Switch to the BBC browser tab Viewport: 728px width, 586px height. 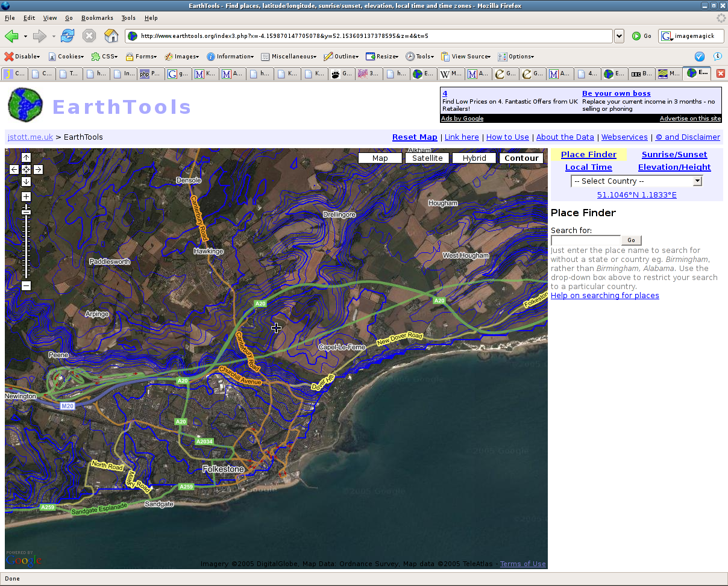(642, 74)
